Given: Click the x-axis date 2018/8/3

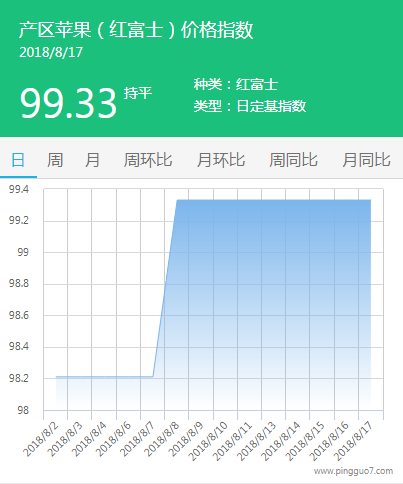Looking at the screenshot, I should [65, 439].
